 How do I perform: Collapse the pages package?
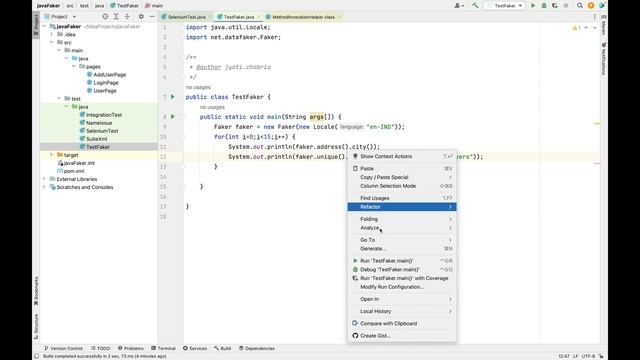tap(74, 67)
